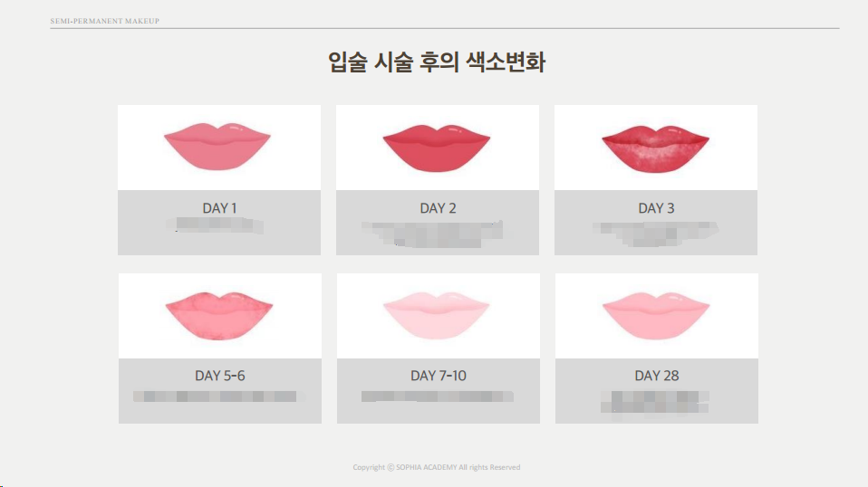The height and width of the screenshot is (487, 868).
Task: Click blurred description under DAY 1
Action: [216, 225]
